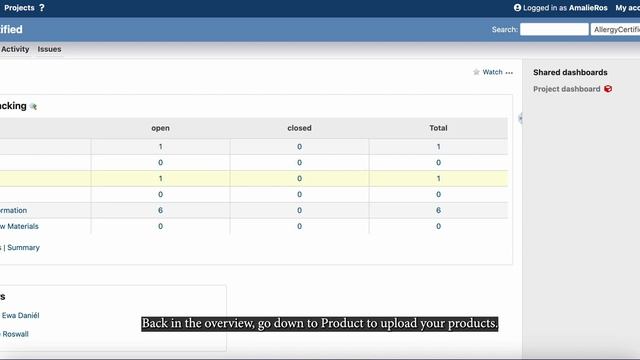
Task: Click the open count 1 in highlighted row
Action: point(160,178)
